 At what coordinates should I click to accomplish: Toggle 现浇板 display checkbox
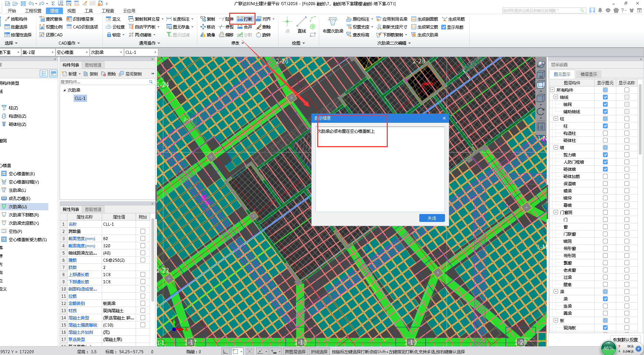(605, 328)
